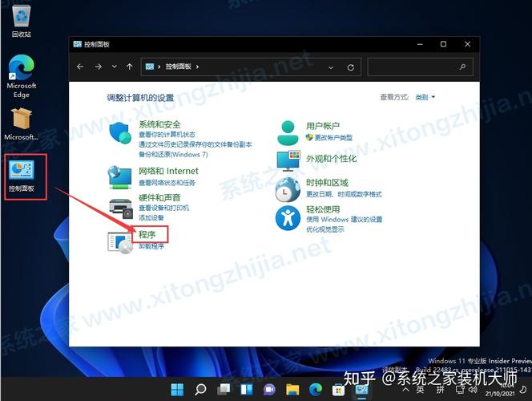This screenshot has width=532, height=401.
Task: Click the 网络和 Internet globe icon
Action: pyautogui.click(x=119, y=177)
